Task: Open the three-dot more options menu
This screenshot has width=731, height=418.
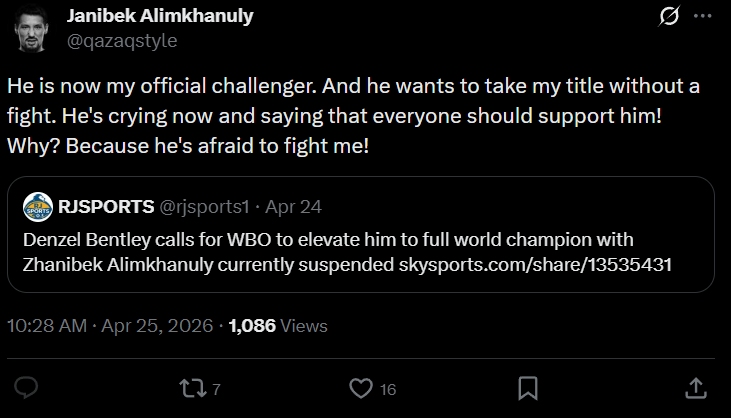Action: coord(703,17)
